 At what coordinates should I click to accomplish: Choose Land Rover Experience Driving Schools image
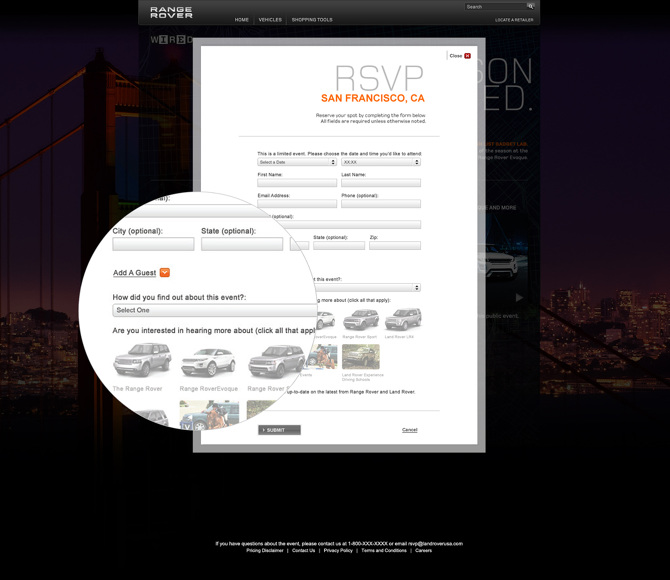(x=361, y=357)
